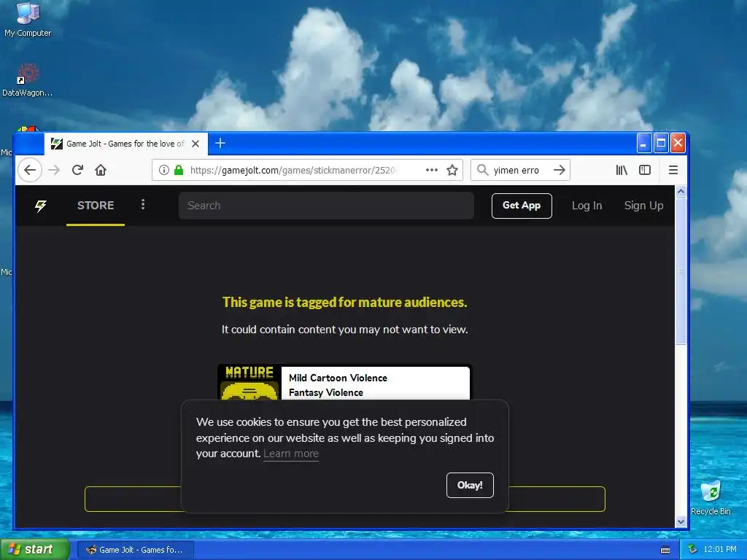Open a new browser tab
The image size is (747, 560).
point(220,143)
